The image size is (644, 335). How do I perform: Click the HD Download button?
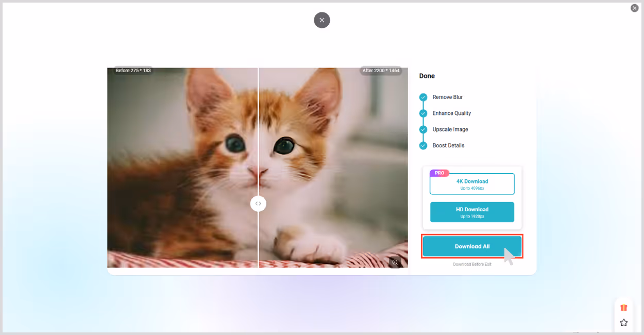click(x=472, y=212)
